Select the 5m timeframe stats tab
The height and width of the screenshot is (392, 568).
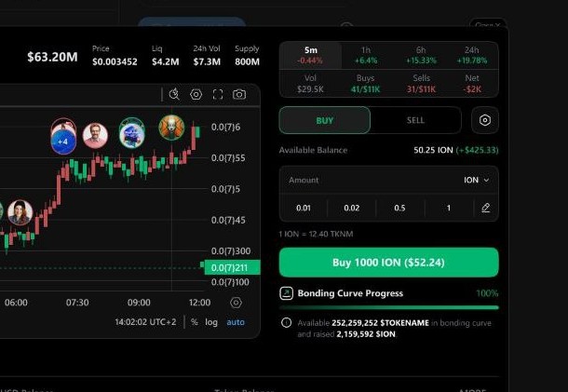pyautogui.click(x=310, y=55)
